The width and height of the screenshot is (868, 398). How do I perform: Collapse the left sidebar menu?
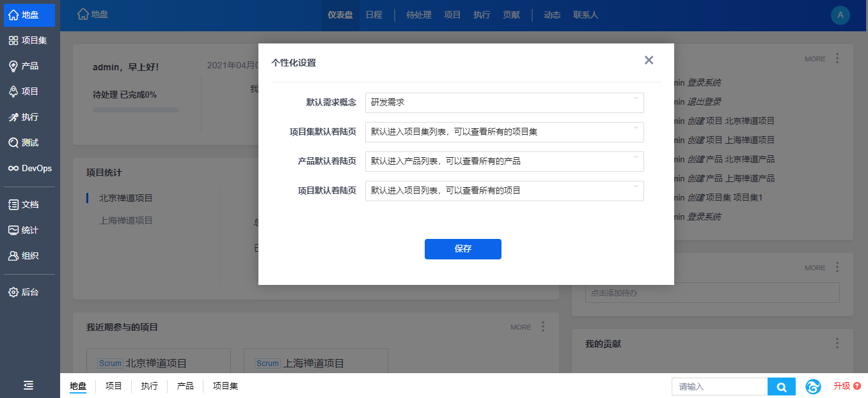(x=29, y=385)
